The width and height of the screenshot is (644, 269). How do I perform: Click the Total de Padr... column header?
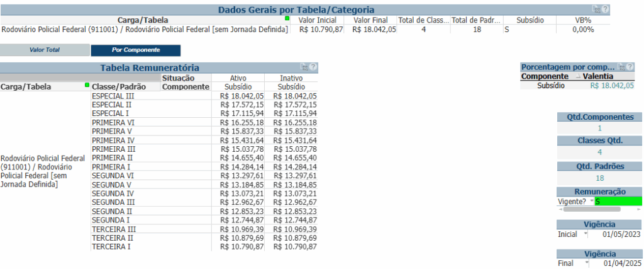click(477, 20)
